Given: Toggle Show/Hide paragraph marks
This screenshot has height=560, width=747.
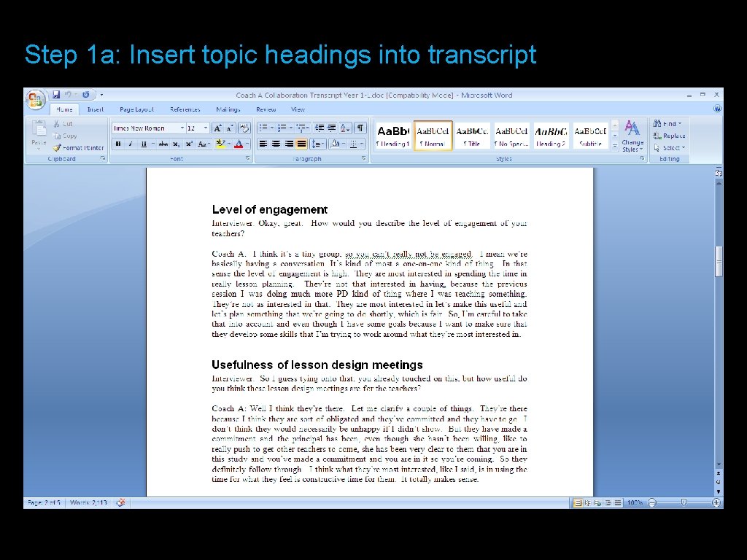Looking at the screenshot, I should click(360, 128).
